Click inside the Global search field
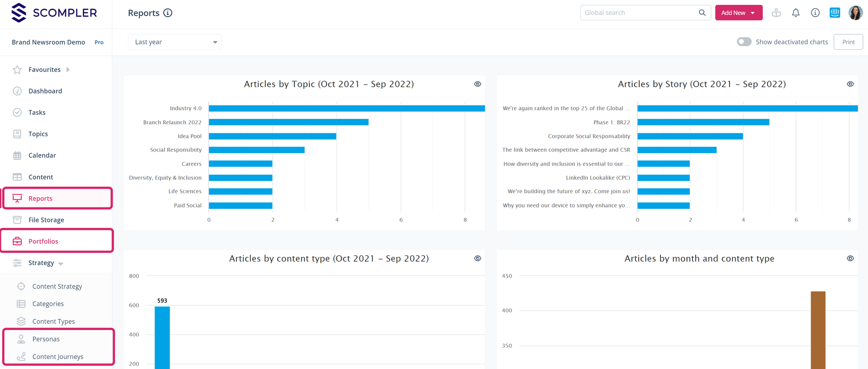This screenshot has height=369, width=868. coord(640,13)
